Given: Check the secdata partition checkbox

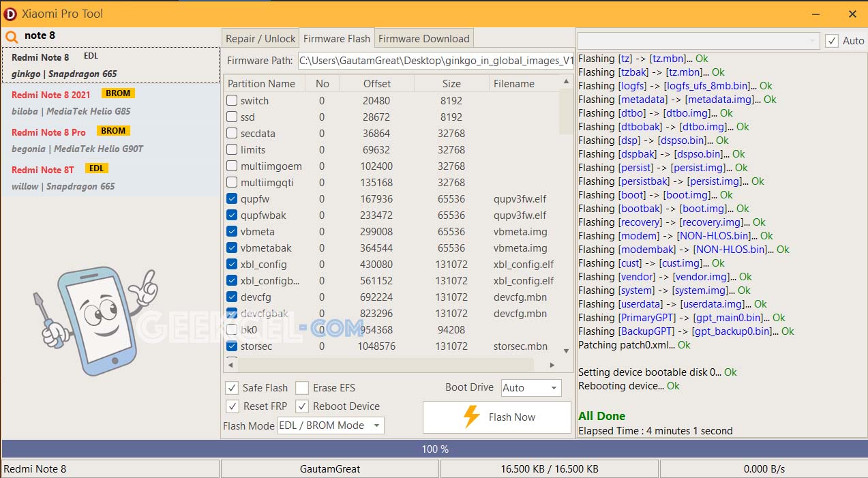Looking at the screenshot, I should point(232,133).
